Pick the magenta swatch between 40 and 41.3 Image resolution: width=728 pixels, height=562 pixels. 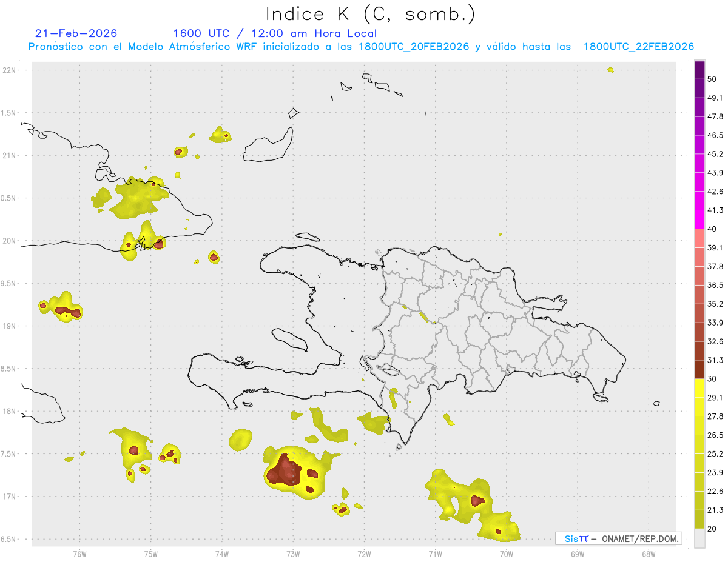[699, 219]
